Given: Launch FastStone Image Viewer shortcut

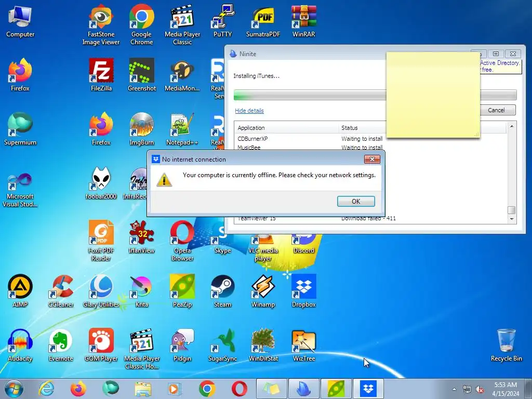Looking at the screenshot, I should click(101, 25).
